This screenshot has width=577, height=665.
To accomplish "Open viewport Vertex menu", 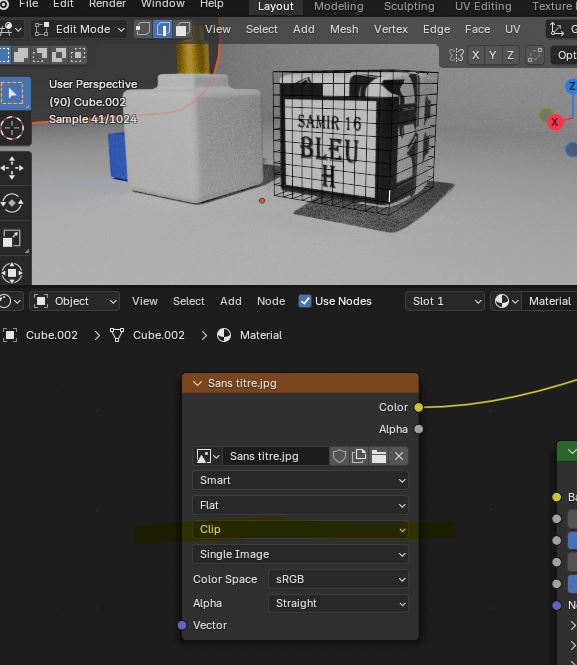I will pos(390,29).
